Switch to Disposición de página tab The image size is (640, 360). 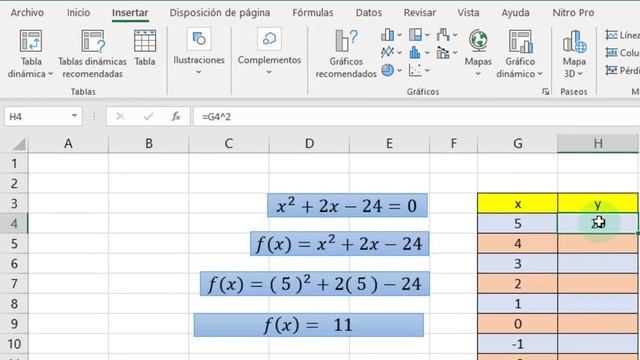[220, 13]
